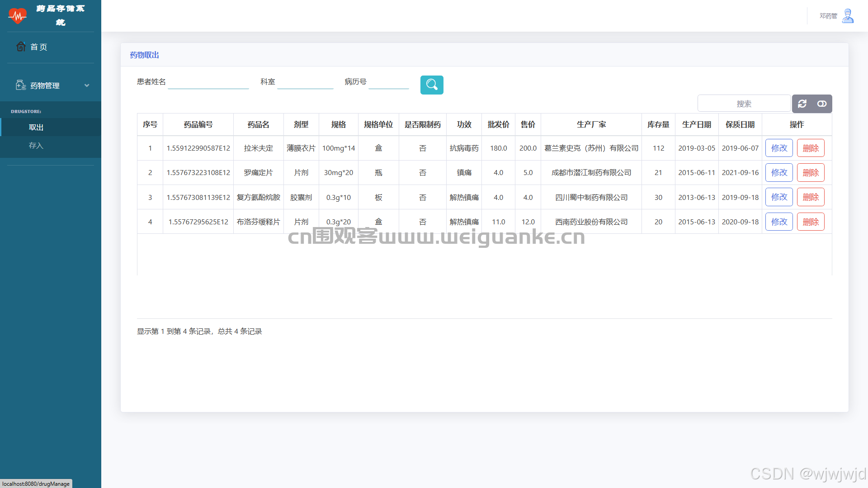The image size is (868, 488).
Task: Click the 规格单位 column header
Action: point(378,124)
